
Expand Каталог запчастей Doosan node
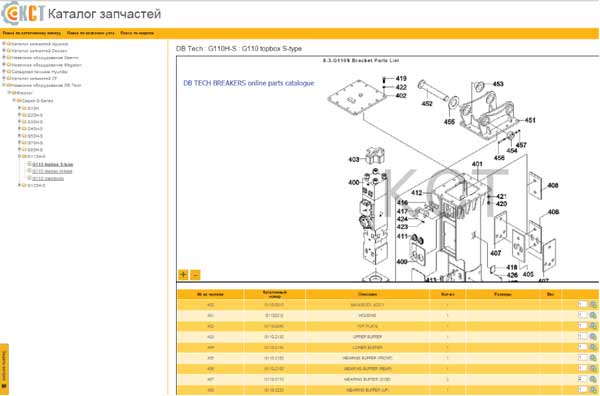point(4,51)
